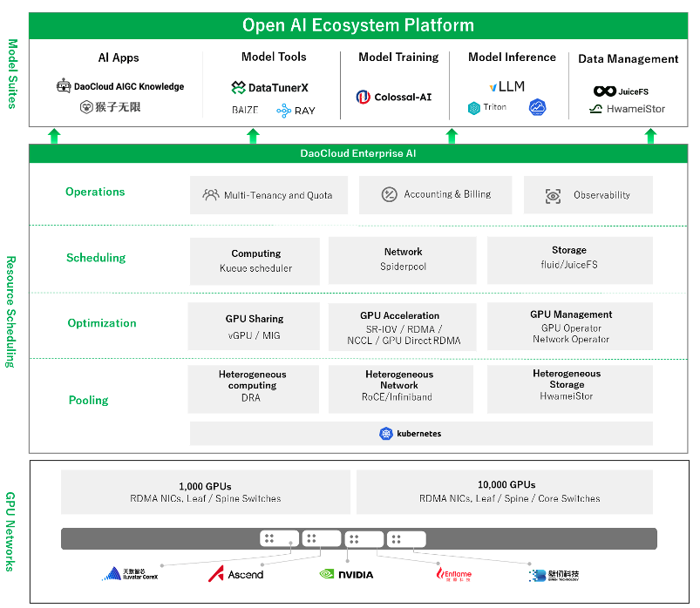Click the Kubernetes wheel icon

[386, 434]
